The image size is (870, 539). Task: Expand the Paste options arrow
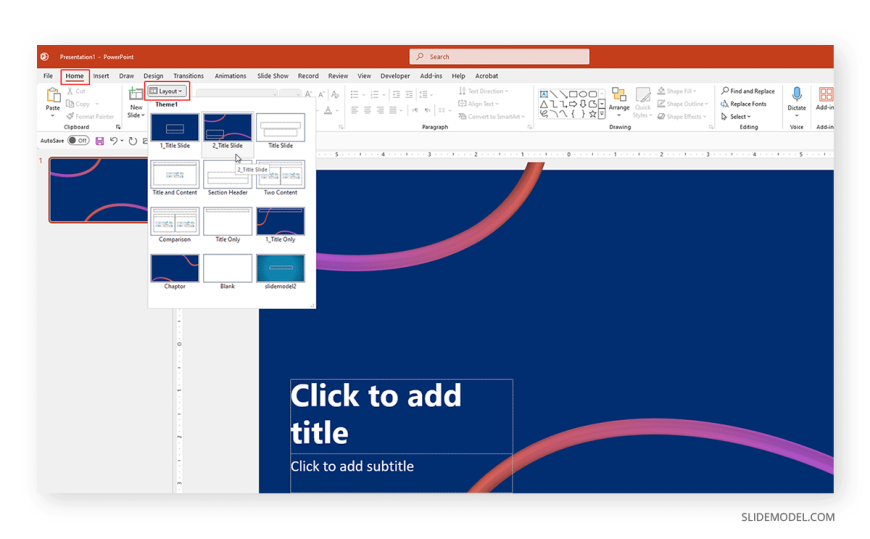click(53, 115)
